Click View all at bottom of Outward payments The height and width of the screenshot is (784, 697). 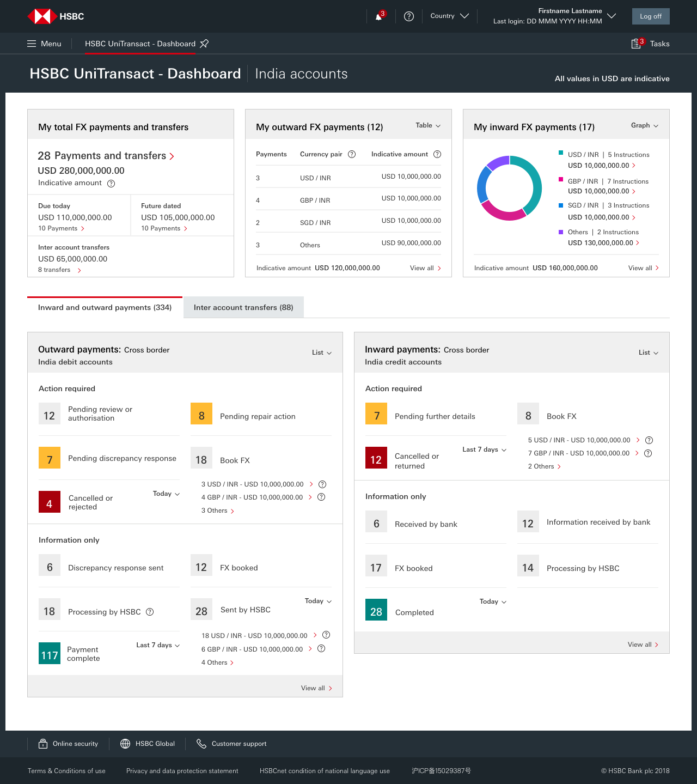pyautogui.click(x=316, y=688)
